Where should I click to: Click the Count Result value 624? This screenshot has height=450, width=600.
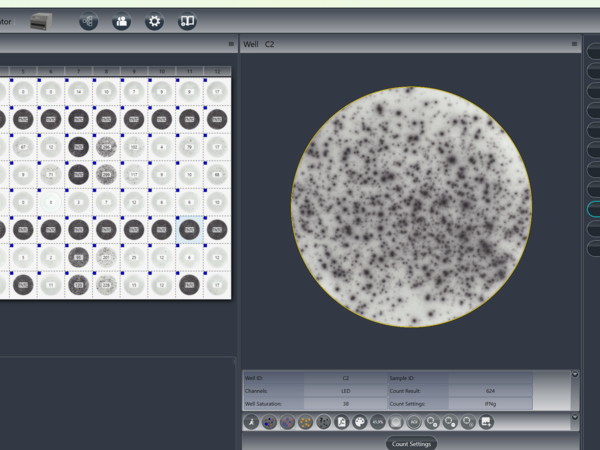click(490, 390)
